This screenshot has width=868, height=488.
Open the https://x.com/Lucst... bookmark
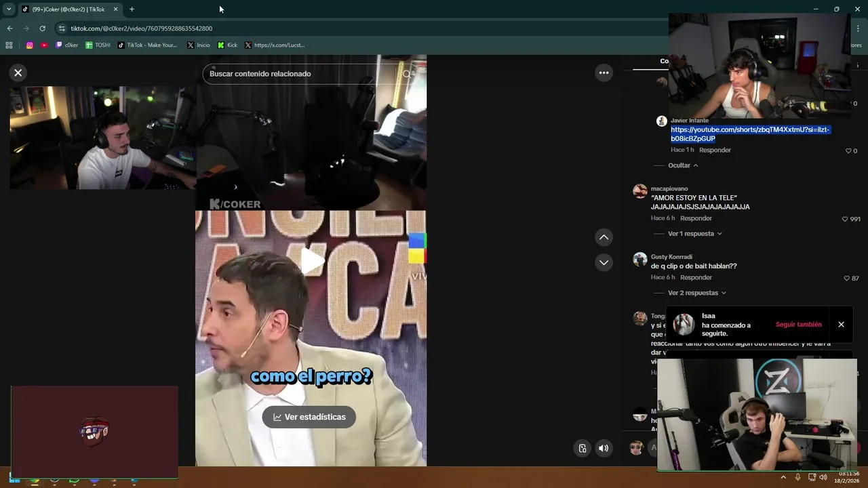275,45
